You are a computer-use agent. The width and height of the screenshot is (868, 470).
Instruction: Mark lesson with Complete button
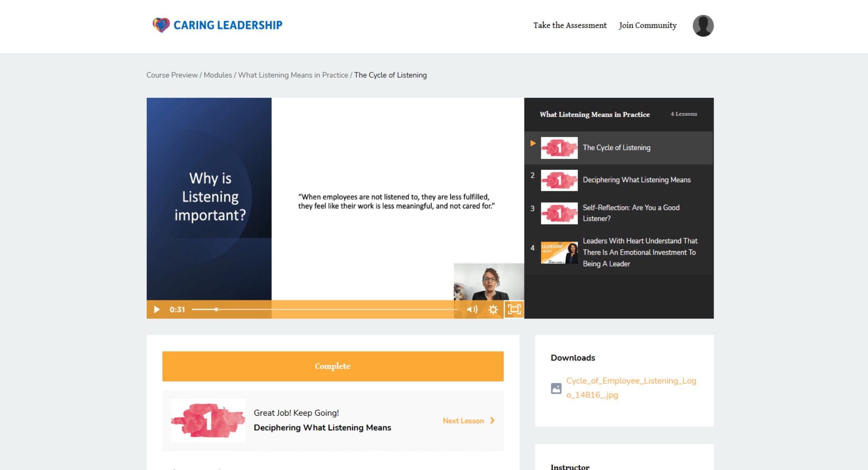tap(333, 366)
